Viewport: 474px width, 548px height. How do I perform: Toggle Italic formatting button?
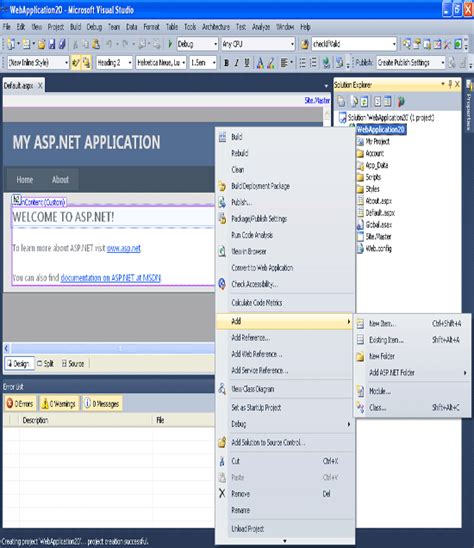click(237, 63)
